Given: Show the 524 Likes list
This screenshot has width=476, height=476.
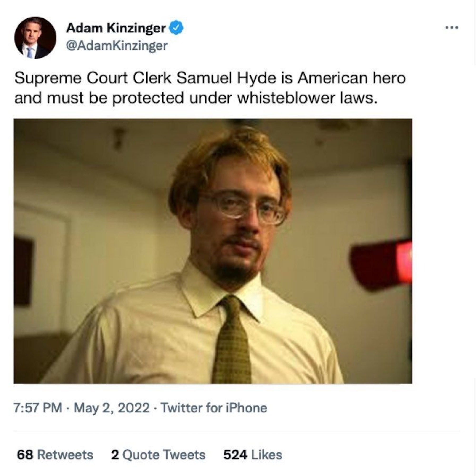Looking at the screenshot, I should 253,455.
